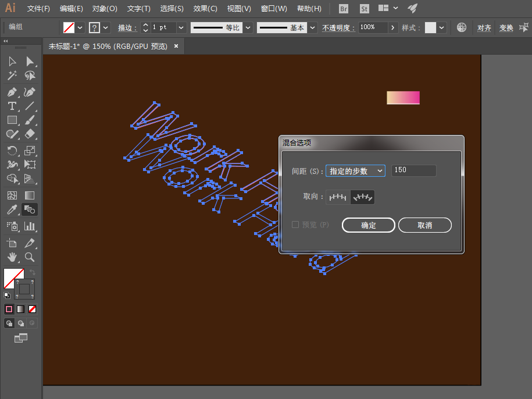Dismiss dialog with 取消 button
The width and height of the screenshot is (532, 399).
(425, 225)
